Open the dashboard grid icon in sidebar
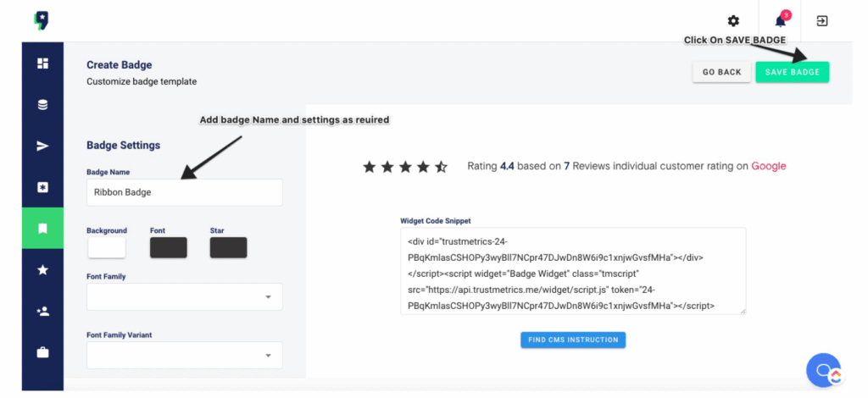This screenshot has height=398, width=868. tap(42, 63)
